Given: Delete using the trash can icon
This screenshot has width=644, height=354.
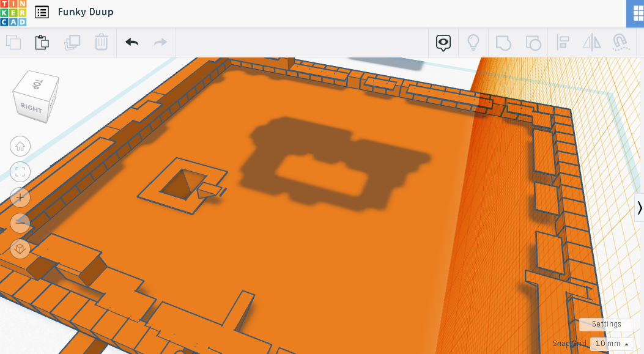Looking at the screenshot, I should [x=102, y=43].
